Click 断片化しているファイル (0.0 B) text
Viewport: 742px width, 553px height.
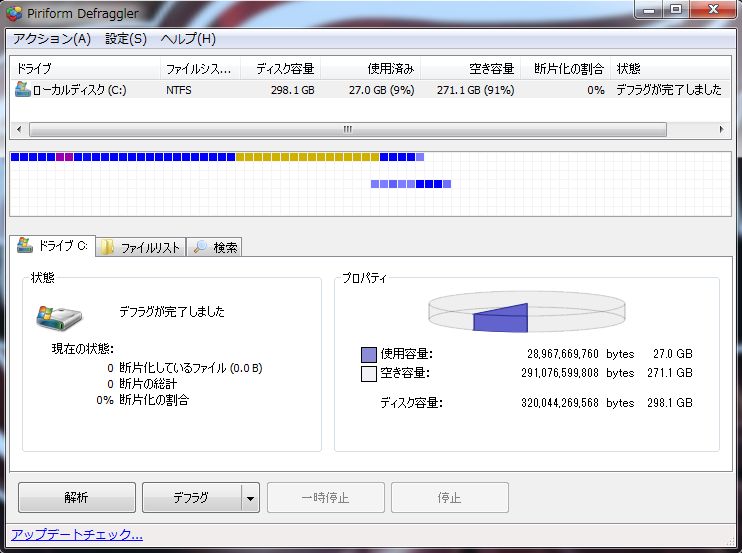(x=191, y=368)
